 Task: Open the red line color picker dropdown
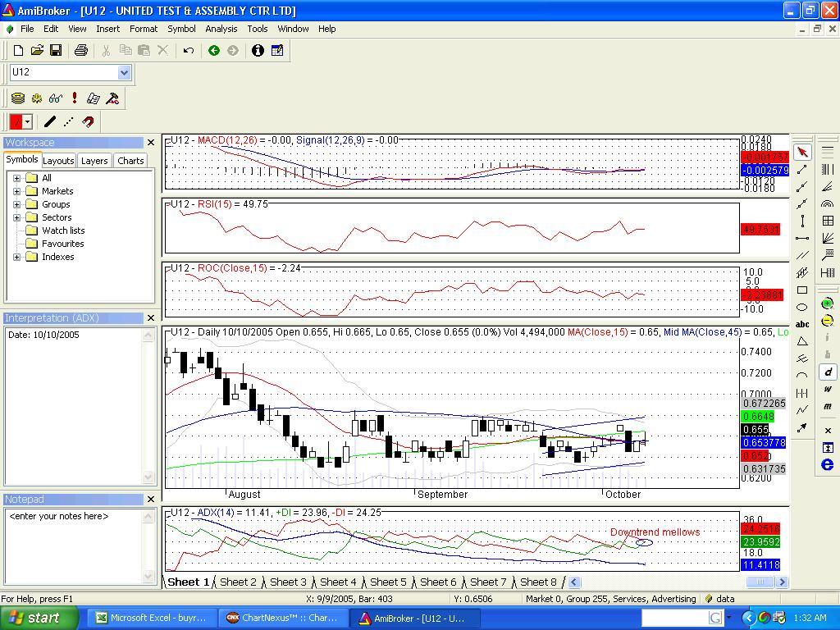28,121
